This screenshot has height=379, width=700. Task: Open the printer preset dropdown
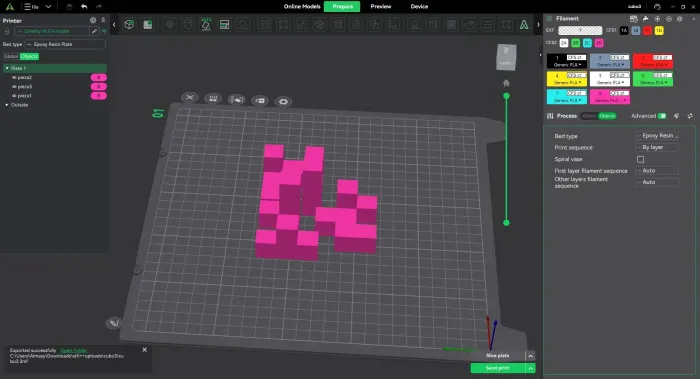(x=52, y=31)
